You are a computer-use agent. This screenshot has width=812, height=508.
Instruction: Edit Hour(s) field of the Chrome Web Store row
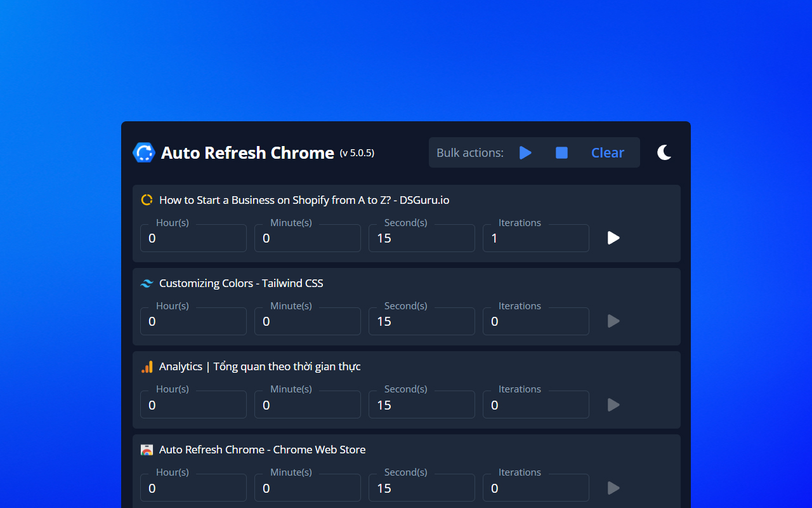[193, 488]
